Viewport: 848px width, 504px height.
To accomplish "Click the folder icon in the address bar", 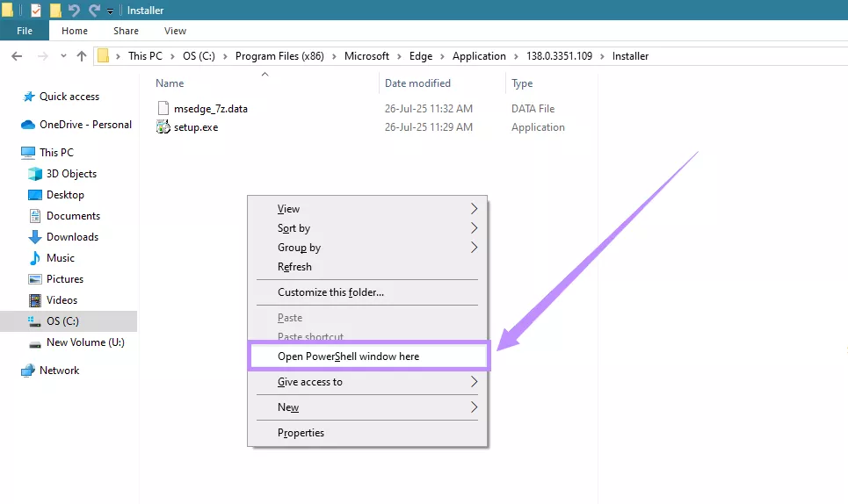I will click(104, 55).
